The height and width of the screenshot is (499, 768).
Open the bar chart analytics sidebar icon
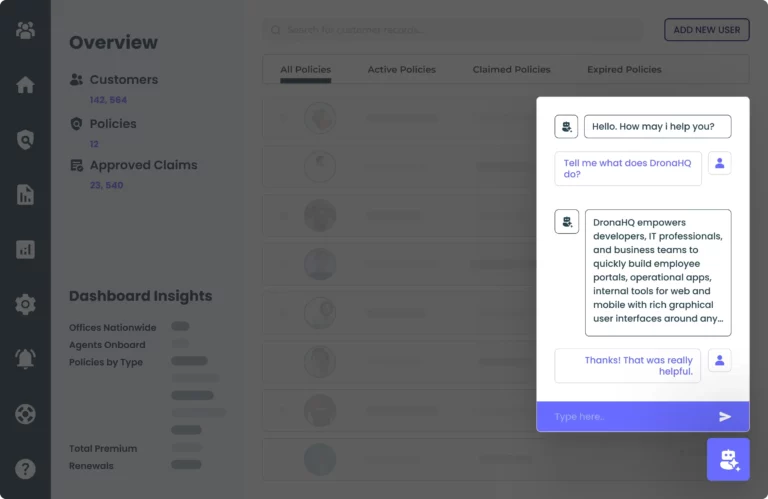[25, 249]
